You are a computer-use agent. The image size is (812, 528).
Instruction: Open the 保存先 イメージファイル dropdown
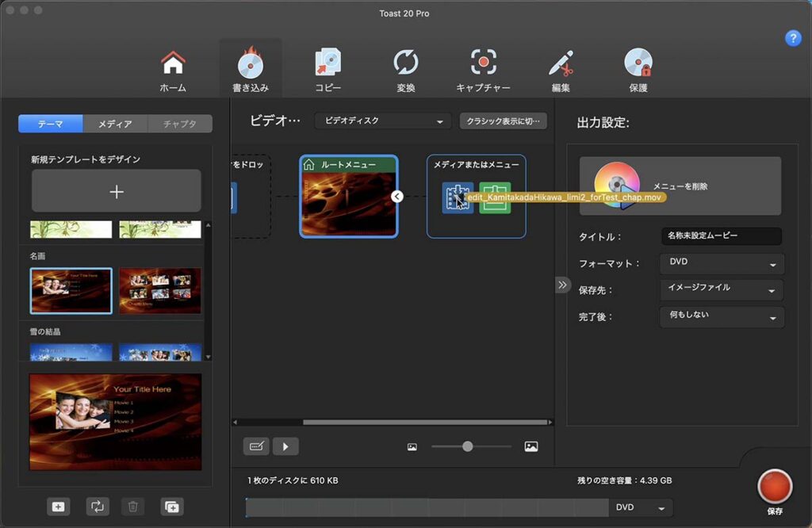click(x=722, y=290)
